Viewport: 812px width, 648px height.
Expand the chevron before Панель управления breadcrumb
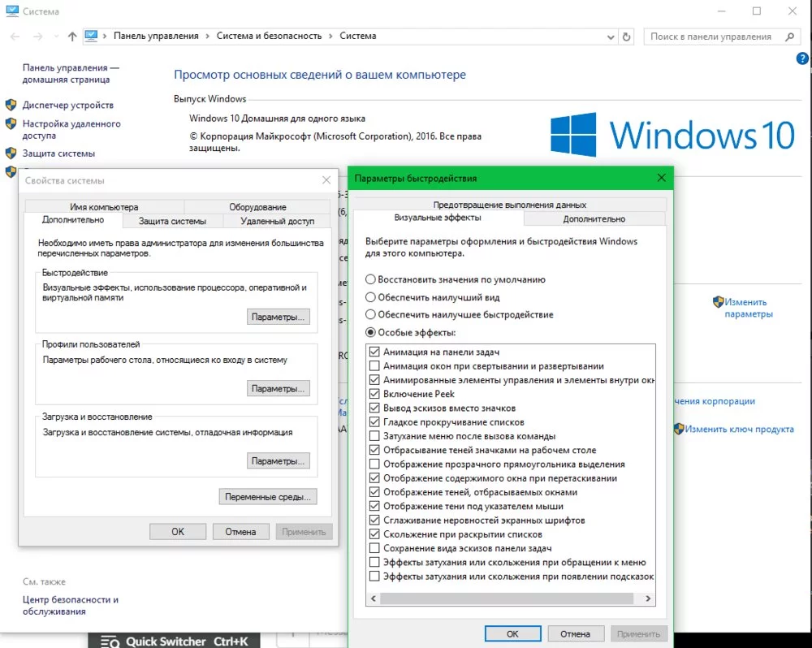click(x=105, y=37)
